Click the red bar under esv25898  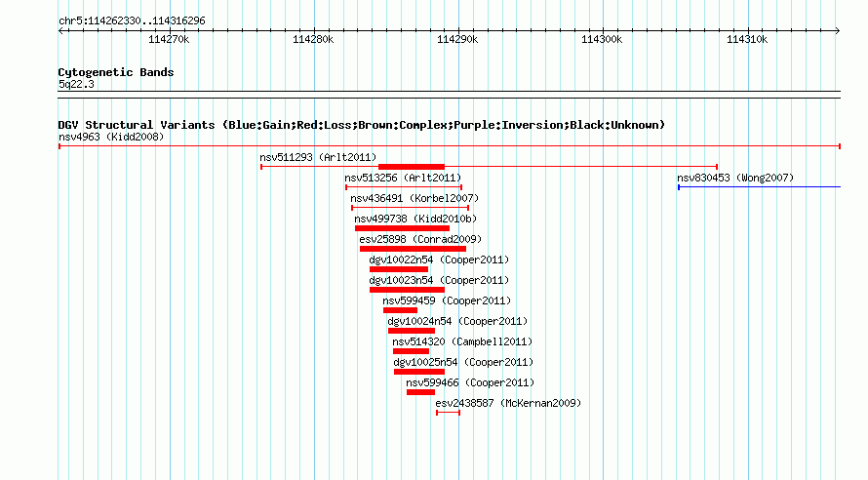[413, 249]
